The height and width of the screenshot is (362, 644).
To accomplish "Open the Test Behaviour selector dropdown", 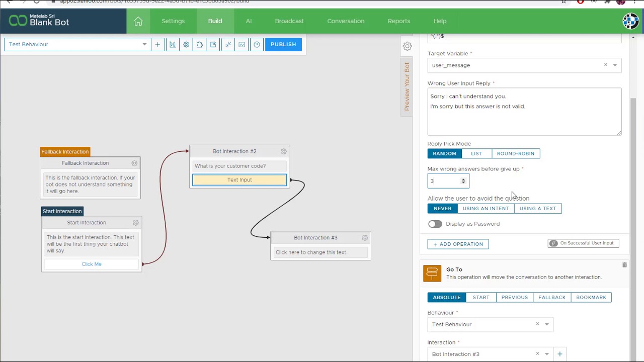I will [x=77, y=44].
